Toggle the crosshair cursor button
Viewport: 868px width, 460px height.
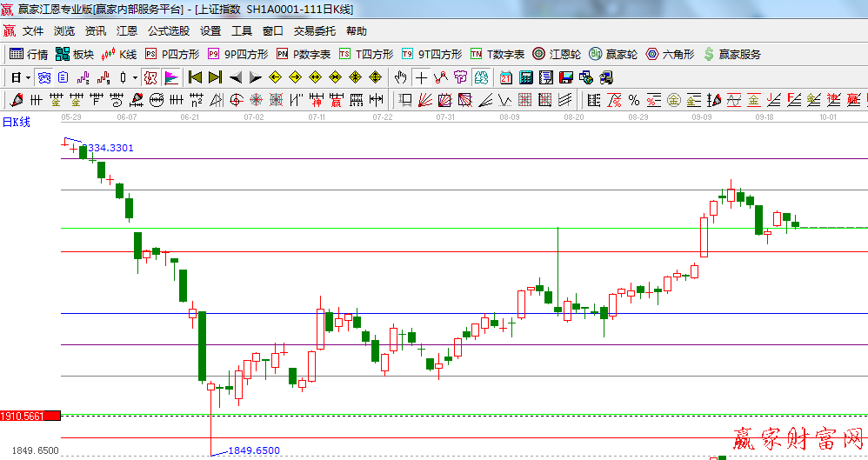point(422,77)
